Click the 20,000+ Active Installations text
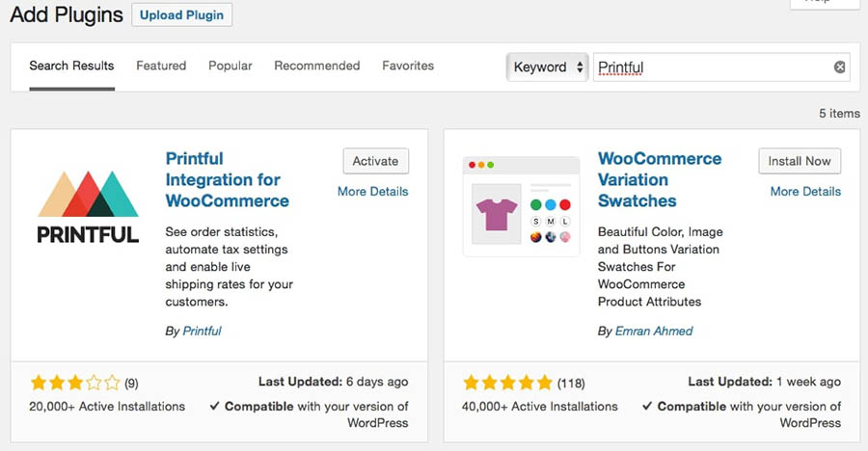Screen dimensions: 868x451 [x=107, y=406]
